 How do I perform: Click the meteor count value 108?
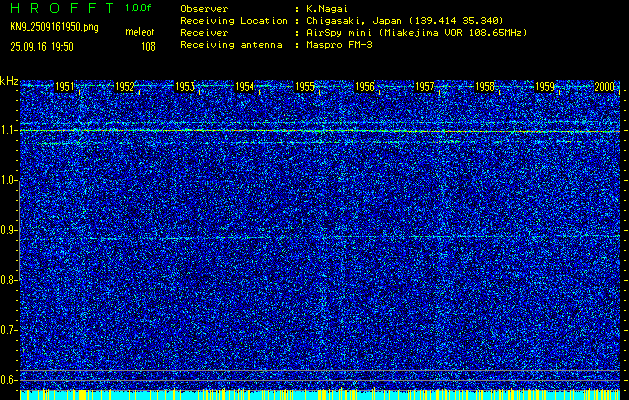[148, 47]
